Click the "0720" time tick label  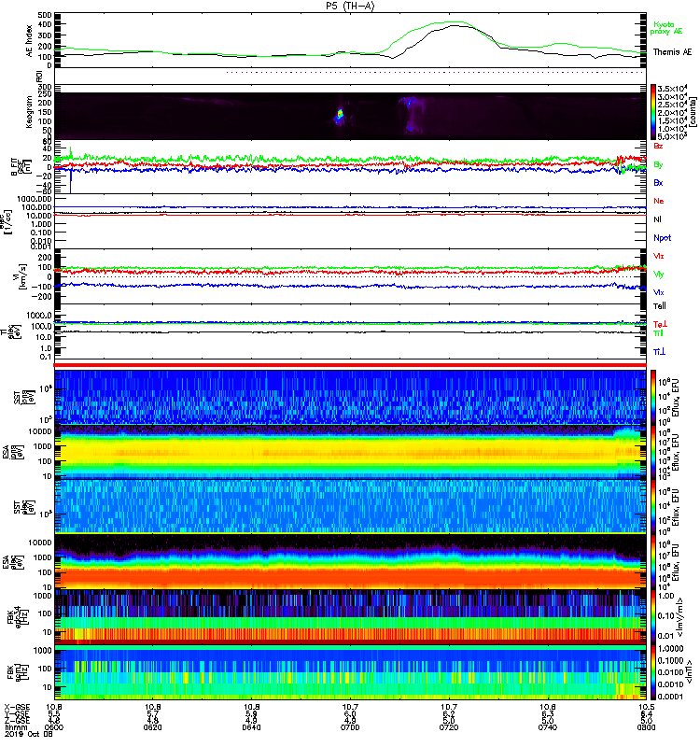(449, 727)
